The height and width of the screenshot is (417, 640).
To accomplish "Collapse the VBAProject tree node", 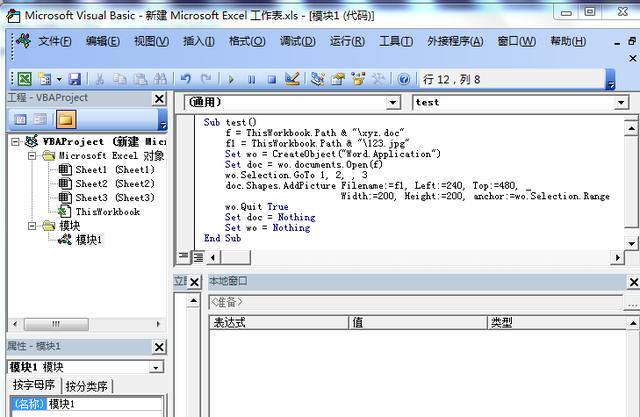I will click(x=15, y=142).
